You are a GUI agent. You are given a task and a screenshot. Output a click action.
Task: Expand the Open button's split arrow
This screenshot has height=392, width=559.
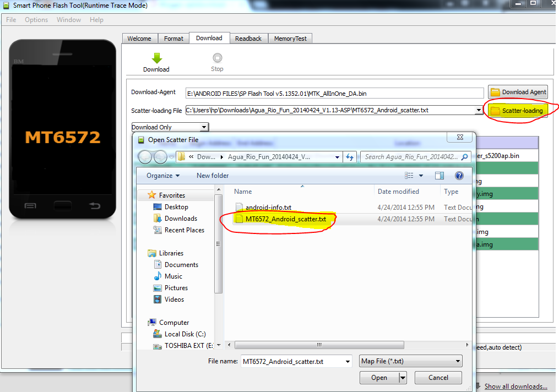click(x=403, y=377)
